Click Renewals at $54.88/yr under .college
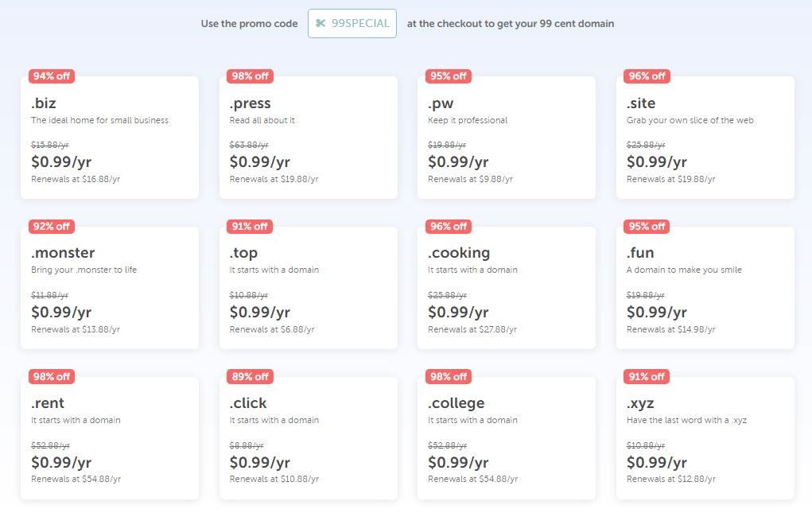The height and width of the screenshot is (513, 812). click(472, 480)
